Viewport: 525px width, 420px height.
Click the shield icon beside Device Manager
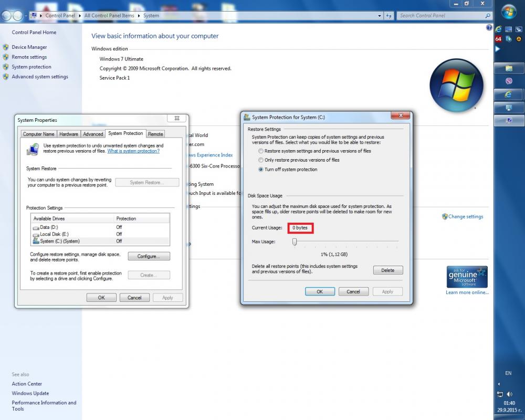coord(6,47)
